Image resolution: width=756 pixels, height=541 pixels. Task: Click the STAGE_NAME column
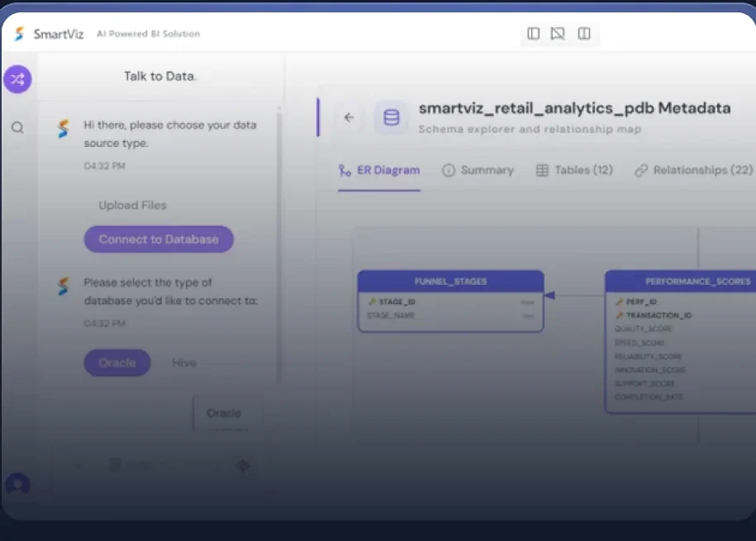tap(451, 316)
